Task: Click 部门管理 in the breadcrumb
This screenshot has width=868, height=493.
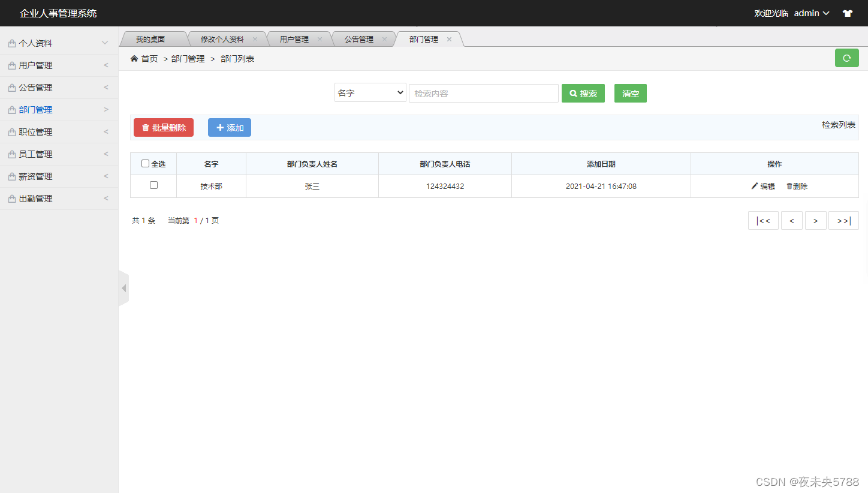Action: pyautogui.click(x=188, y=59)
